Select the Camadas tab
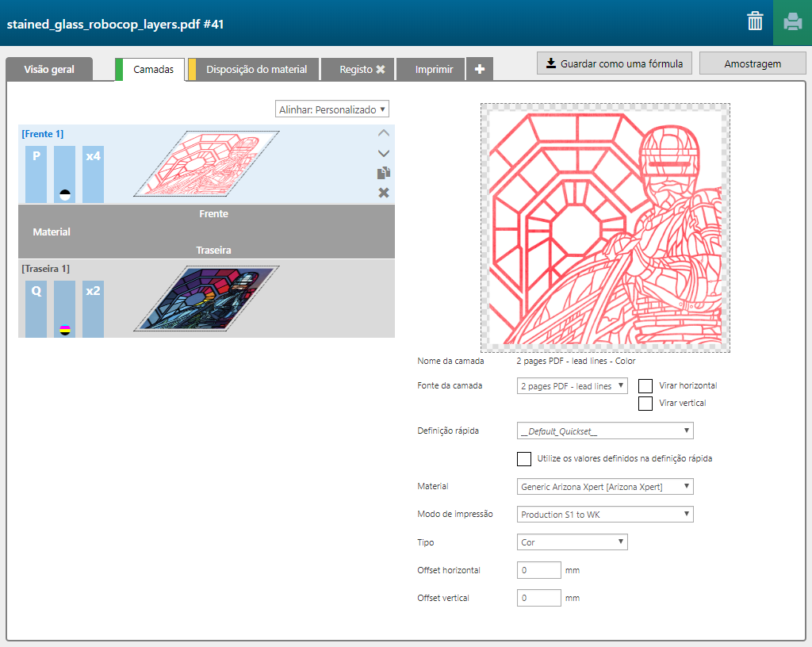 tap(153, 69)
